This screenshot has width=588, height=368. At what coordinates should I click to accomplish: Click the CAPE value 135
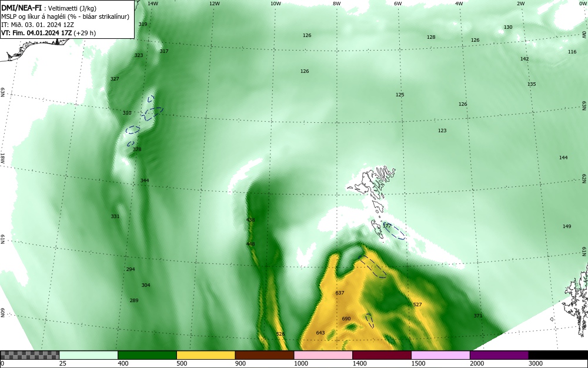pyautogui.click(x=532, y=84)
